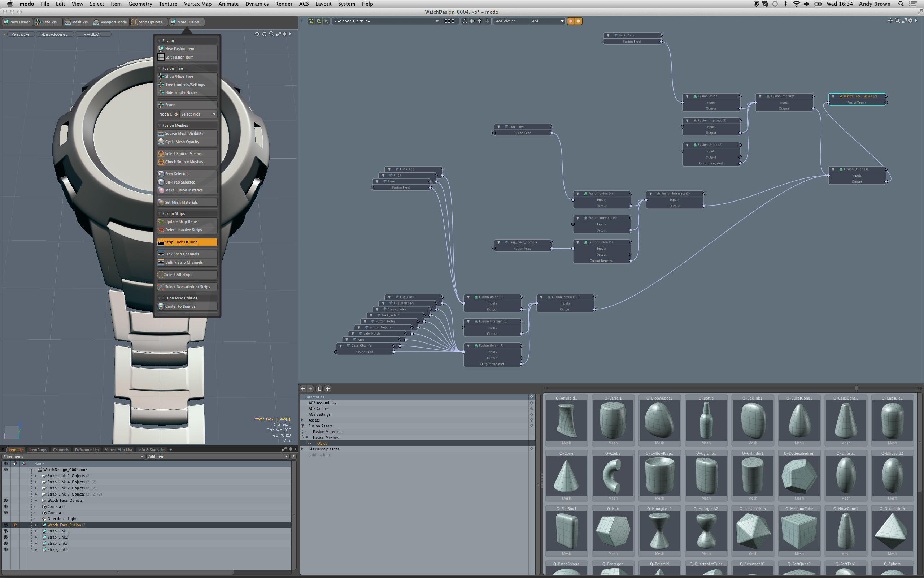Open the Deformer List tab

[87, 450]
